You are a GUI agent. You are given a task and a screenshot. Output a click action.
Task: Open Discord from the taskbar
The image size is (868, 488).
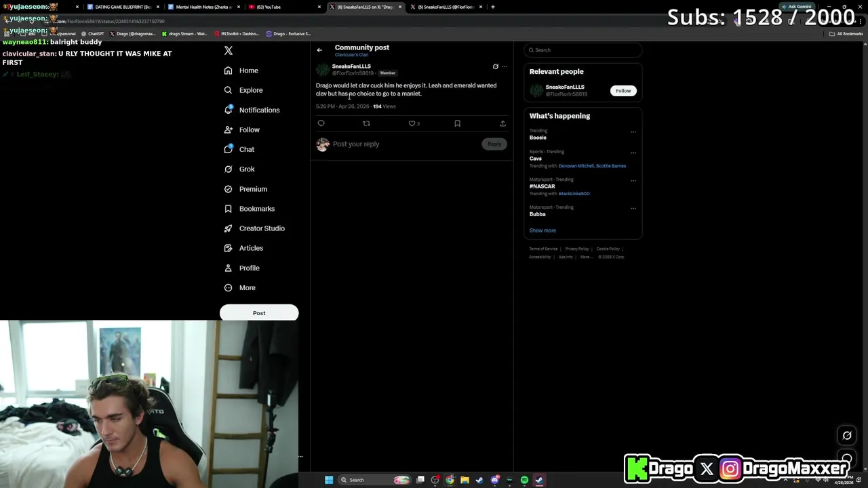(x=494, y=480)
